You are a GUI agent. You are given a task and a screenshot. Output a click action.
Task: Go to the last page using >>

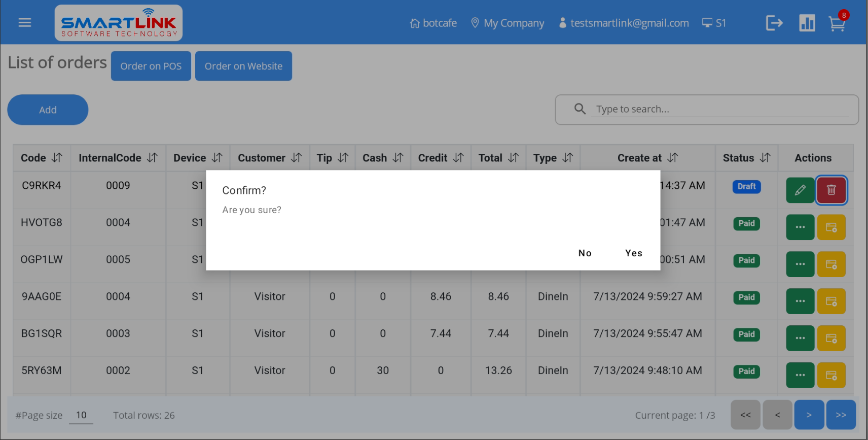[841, 415]
